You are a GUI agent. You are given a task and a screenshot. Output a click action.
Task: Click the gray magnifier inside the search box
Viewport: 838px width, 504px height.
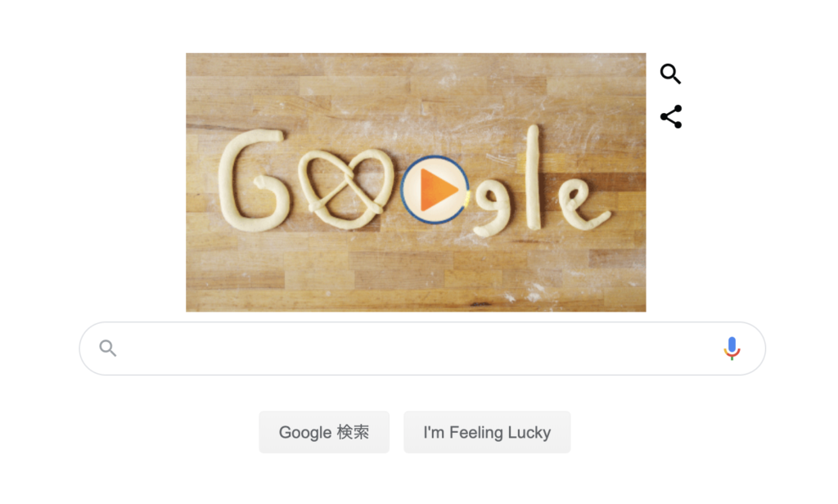click(x=107, y=349)
